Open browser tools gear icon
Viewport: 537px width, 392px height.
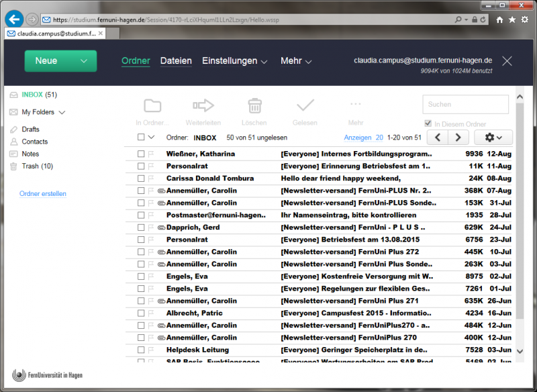click(525, 19)
